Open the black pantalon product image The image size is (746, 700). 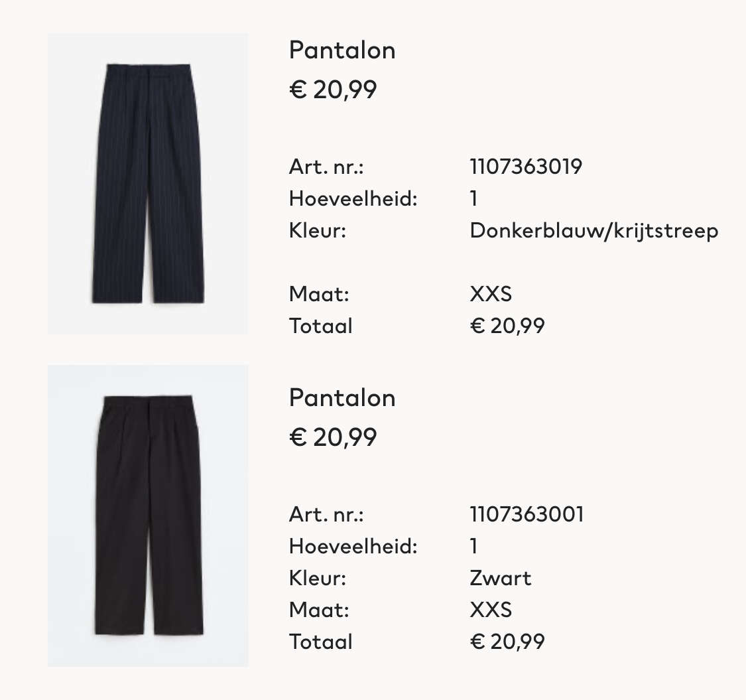pyautogui.click(x=147, y=516)
